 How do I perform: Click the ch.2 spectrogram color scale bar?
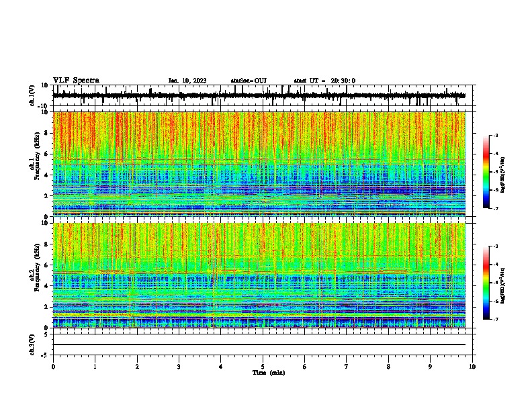pyautogui.click(x=486, y=283)
